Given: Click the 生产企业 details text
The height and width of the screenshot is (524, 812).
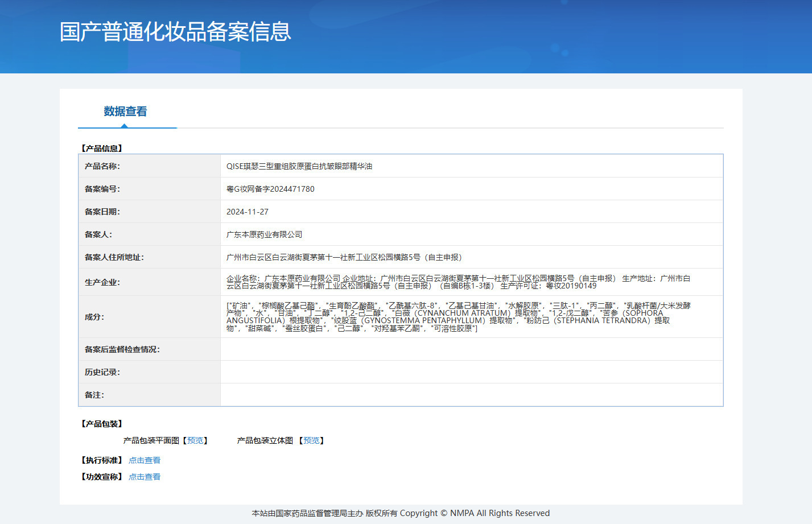Looking at the screenshot, I should 458,282.
